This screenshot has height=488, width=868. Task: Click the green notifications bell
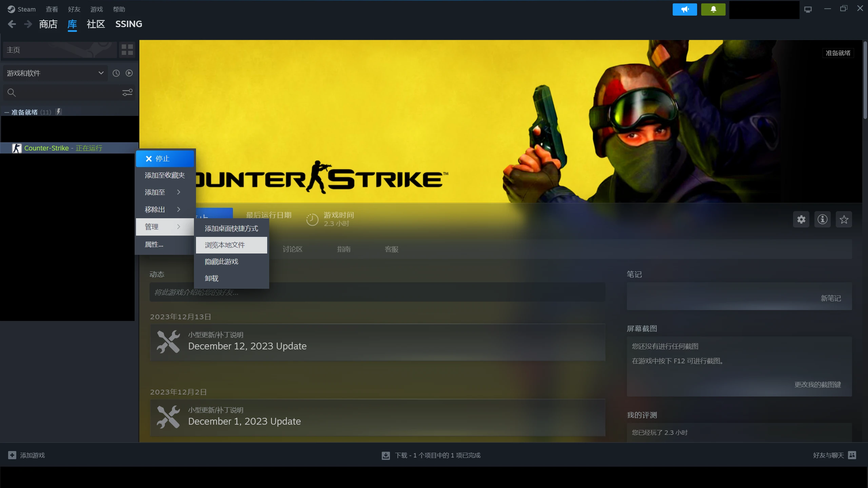(713, 9)
